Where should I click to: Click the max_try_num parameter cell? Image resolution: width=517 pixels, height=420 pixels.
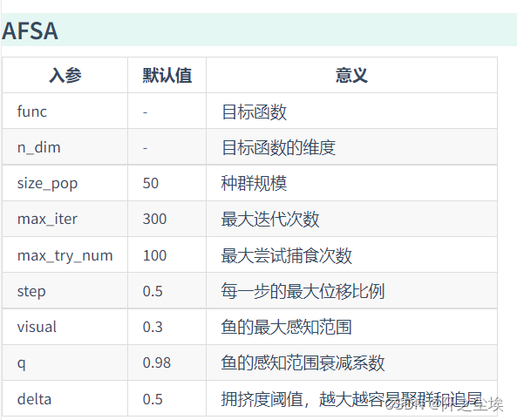pos(65,255)
